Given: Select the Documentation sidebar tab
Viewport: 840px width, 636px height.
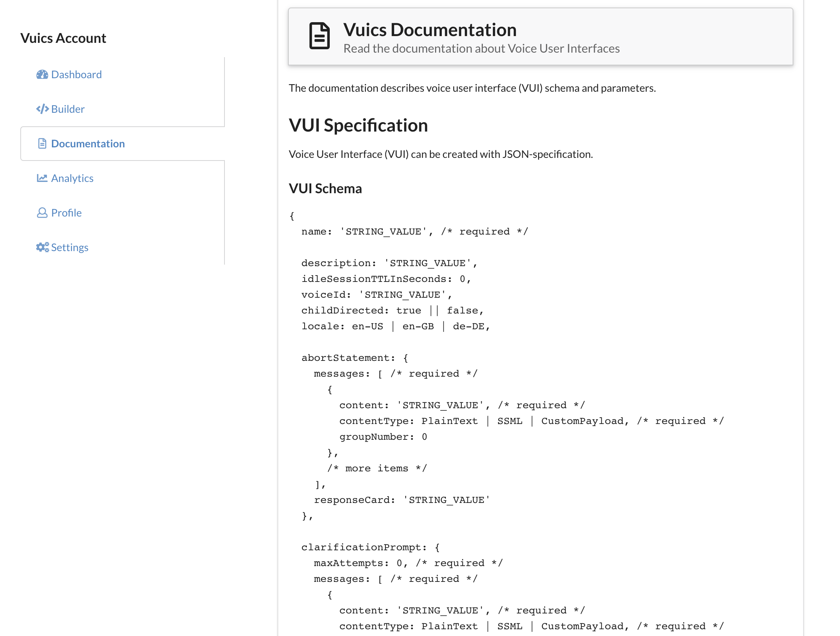Looking at the screenshot, I should (88, 144).
